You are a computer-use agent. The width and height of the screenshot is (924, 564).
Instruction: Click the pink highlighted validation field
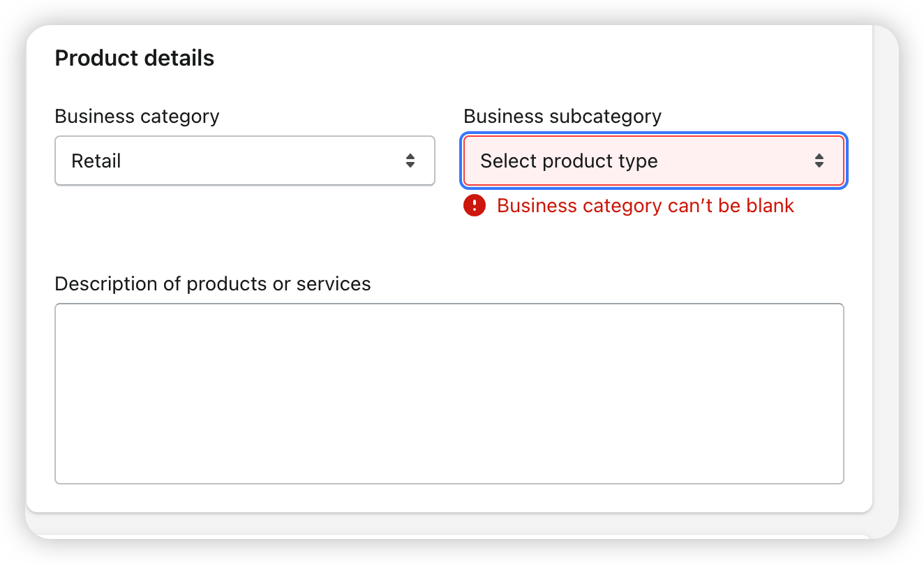(653, 161)
